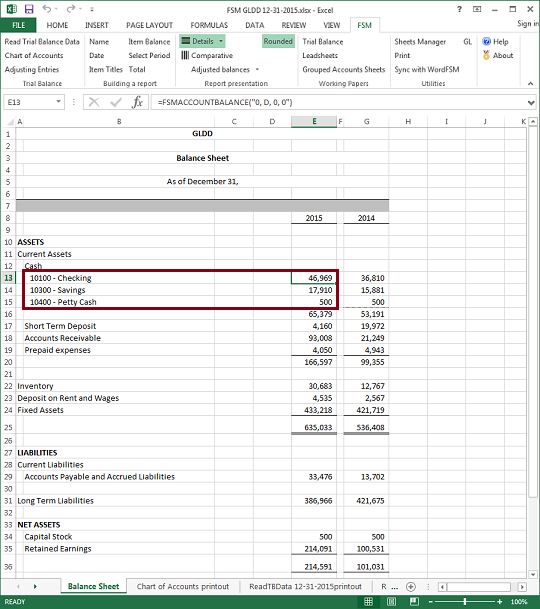Switch to Chart of Accounts printout sheet
This screenshot has height=609, width=540.
[183, 586]
